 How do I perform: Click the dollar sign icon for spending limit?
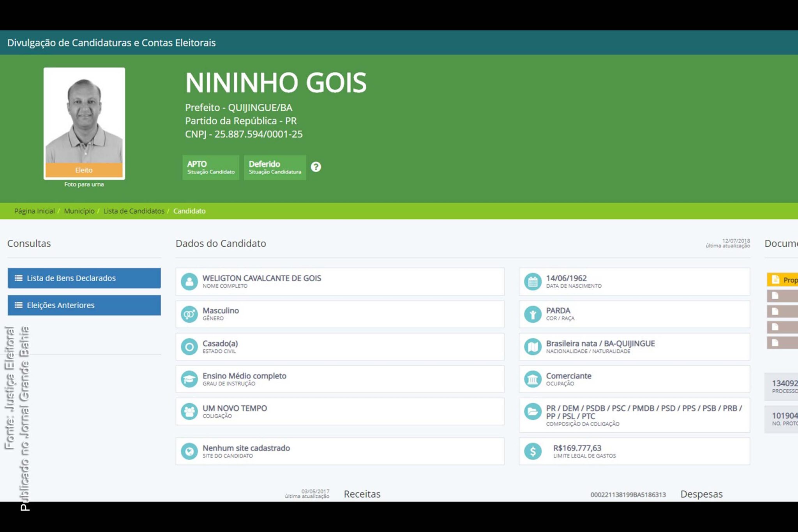point(533,451)
